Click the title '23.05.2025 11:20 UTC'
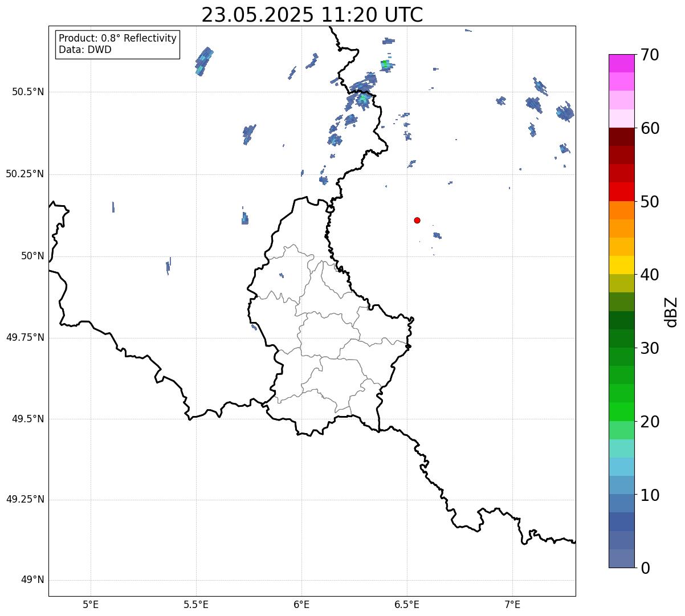The width and height of the screenshot is (685, 616). [312, 15]
